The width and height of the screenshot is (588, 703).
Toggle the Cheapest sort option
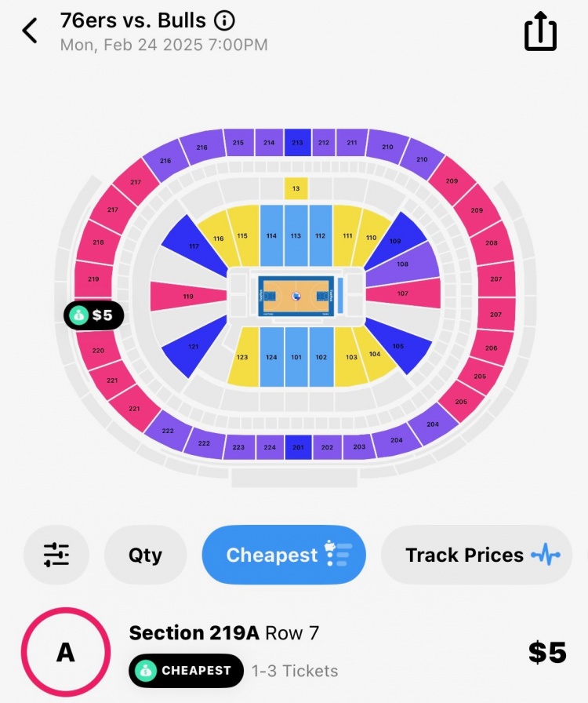click(284, 555)
